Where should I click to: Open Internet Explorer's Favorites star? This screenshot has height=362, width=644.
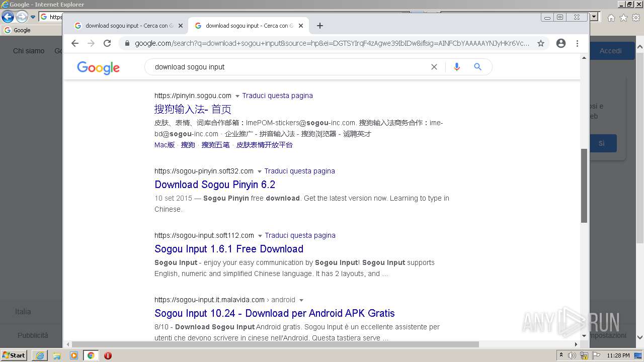point(623,18)
